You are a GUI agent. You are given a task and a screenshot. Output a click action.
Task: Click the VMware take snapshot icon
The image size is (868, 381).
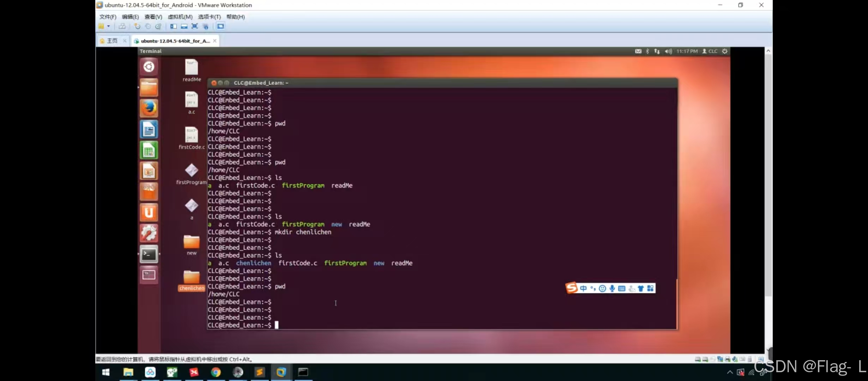(137, 26)
